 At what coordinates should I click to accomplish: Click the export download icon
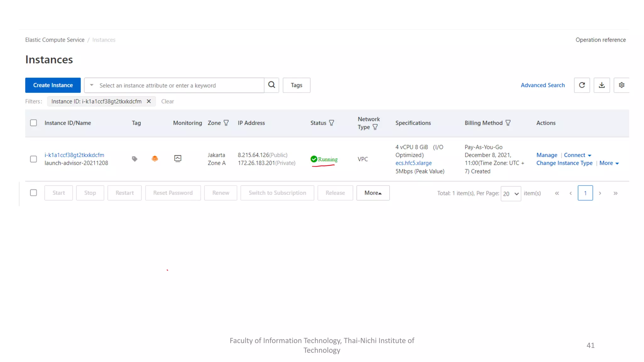point(602,85)
